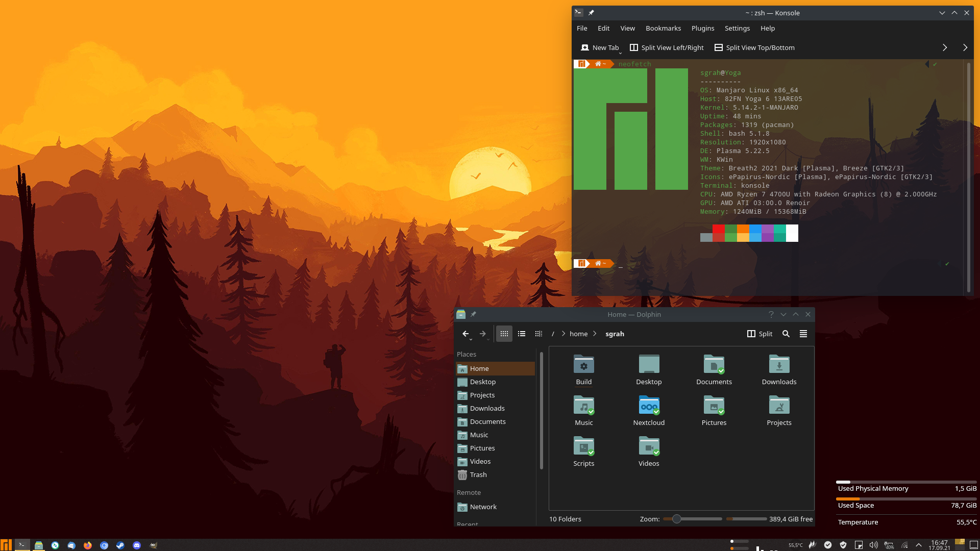This screenshot has width=980, height=551.
Task: Click sgrah in Dolphin breadcrumb
Action: tap(615, 334)
